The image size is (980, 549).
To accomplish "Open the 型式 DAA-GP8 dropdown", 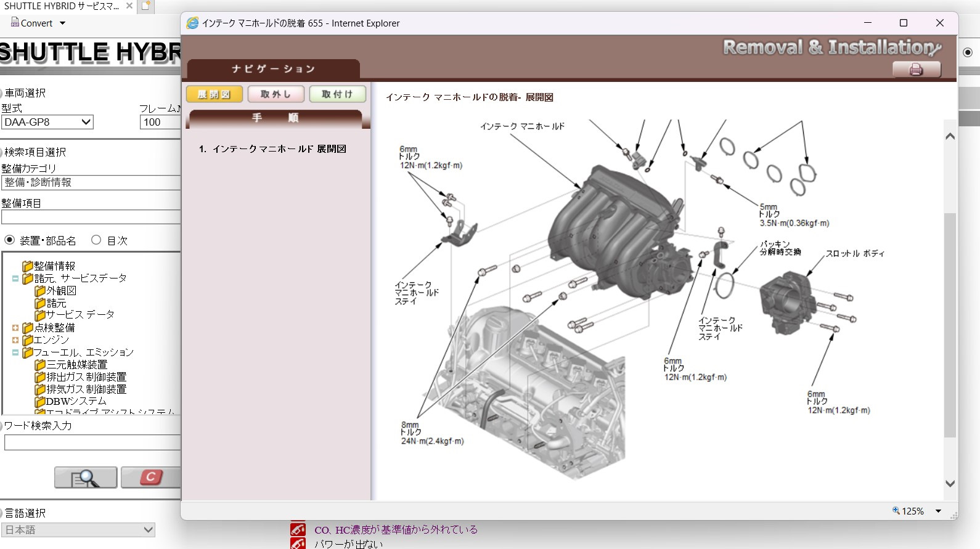I will pyautogui.click(x=47, y=122).
